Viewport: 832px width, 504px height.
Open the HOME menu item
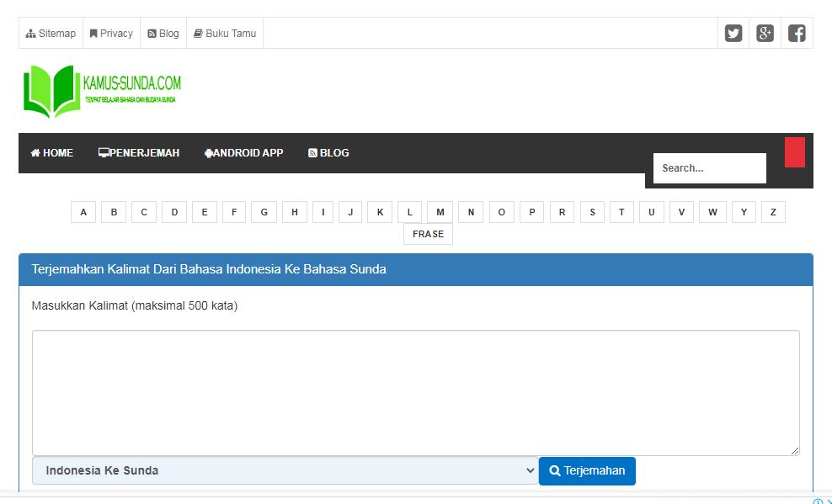pos(51,152)
